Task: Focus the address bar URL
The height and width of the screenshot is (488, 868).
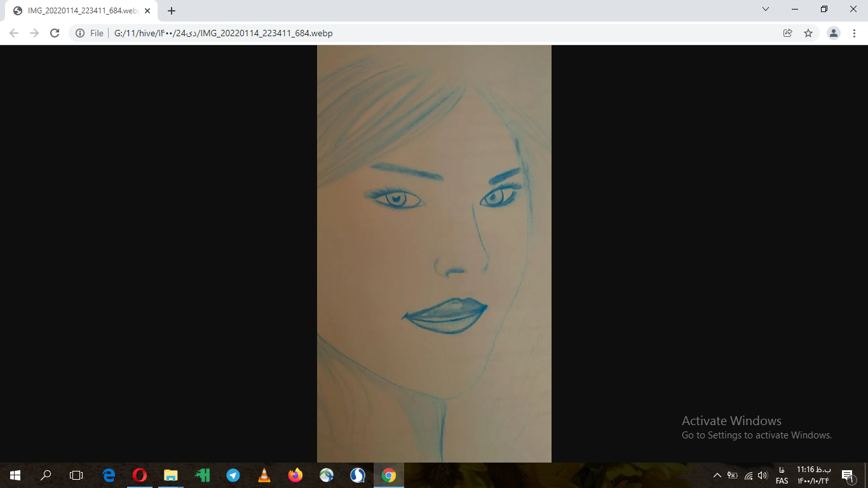Action: tap(224, 33)
